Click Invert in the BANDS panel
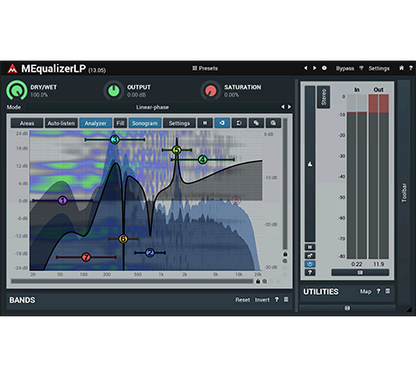The height and width of the screenshot is (376, 416). click(x=262, y=300)
